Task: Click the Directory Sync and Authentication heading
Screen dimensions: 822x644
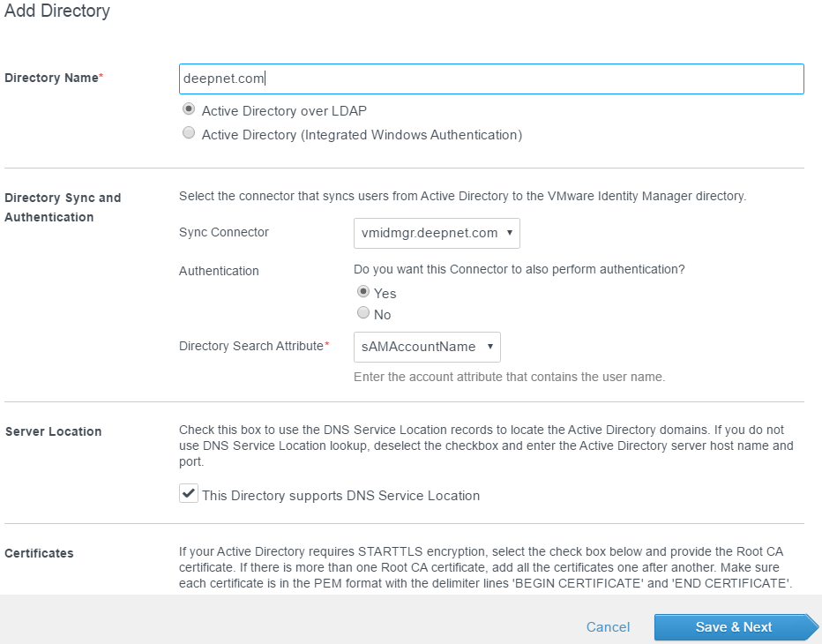Action: [x=63, y=207]
